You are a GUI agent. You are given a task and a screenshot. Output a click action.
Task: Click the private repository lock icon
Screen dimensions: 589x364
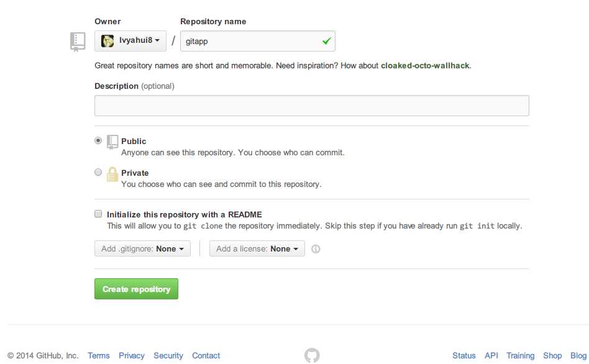click(x=112, y=175)
